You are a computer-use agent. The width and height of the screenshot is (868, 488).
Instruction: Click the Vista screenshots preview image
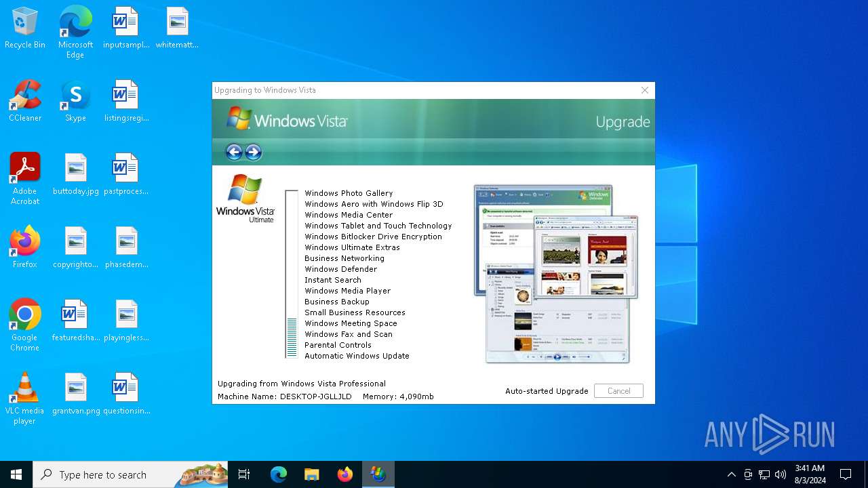tap(556, 274)
